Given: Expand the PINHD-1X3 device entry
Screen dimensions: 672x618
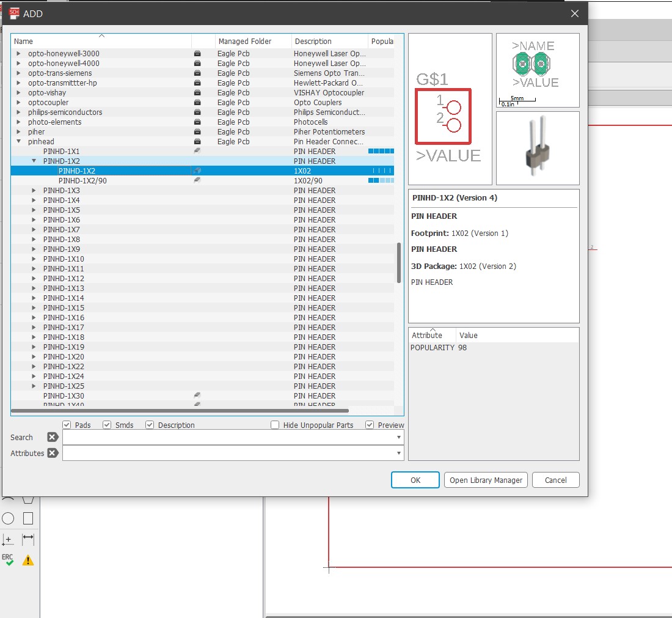Looking at the screenshot, I should point(34,190).
